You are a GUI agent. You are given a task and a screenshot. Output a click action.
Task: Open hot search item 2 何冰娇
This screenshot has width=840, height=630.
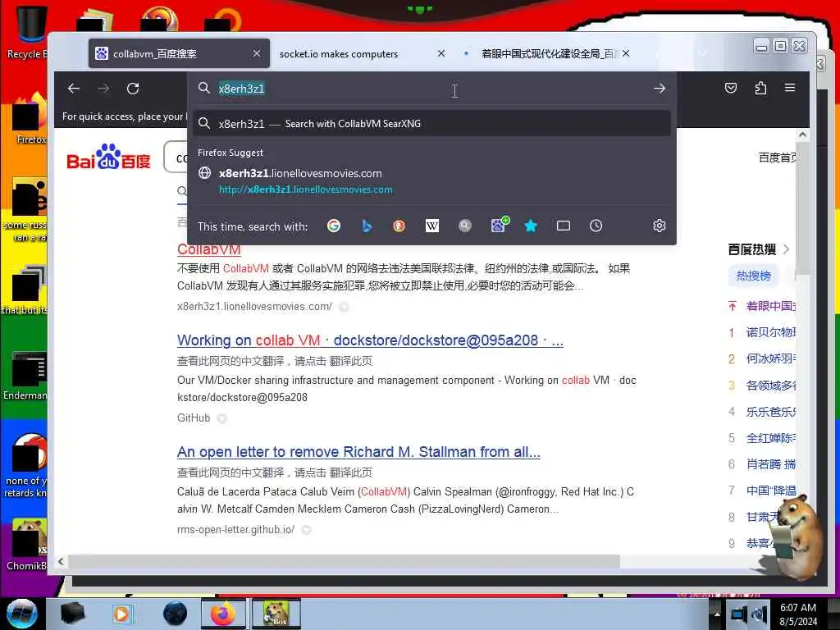(x=770, y=359)
